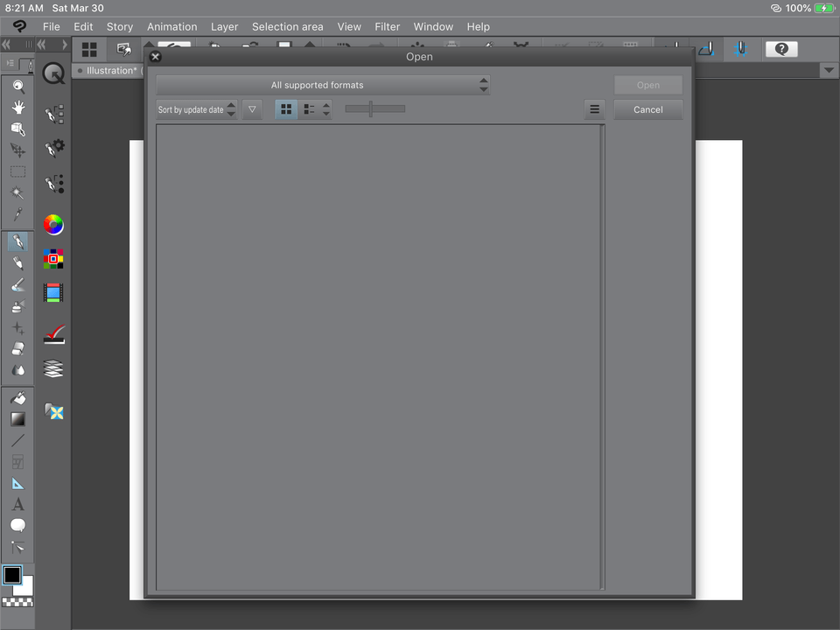Open the Color Wheel panel
This screenshot has width=840, height=630.
53,225
